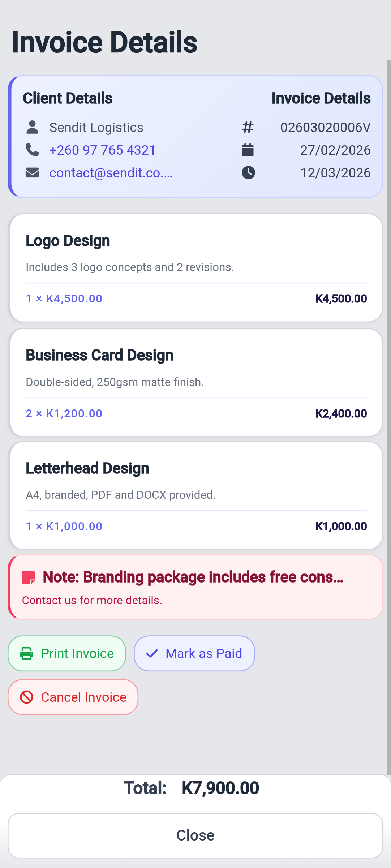Click the invoice date calendar icon

point(248,150)
